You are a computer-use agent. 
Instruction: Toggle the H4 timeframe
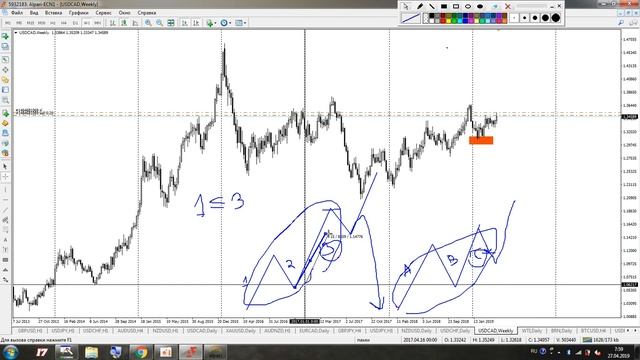[64, 23]
